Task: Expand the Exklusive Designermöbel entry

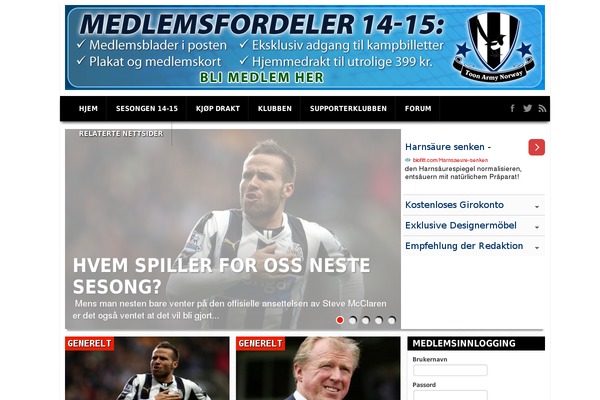Action: click(473, 225)
